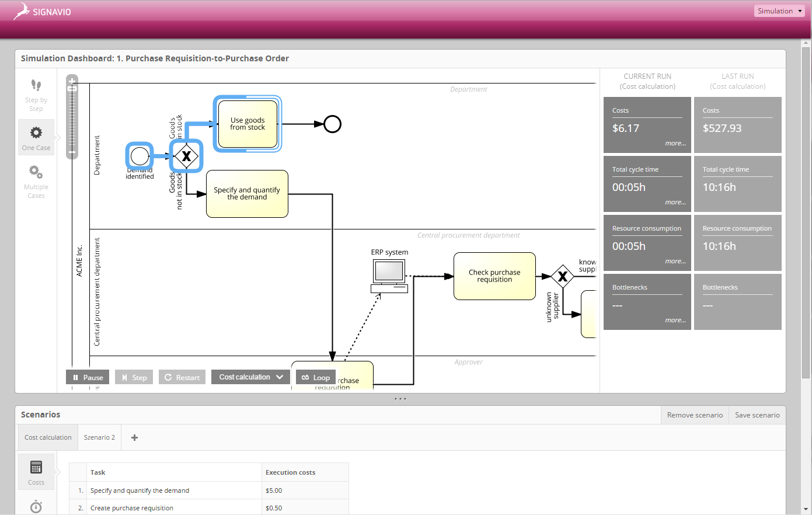Expand more details under current run Costs

point(675,143)
